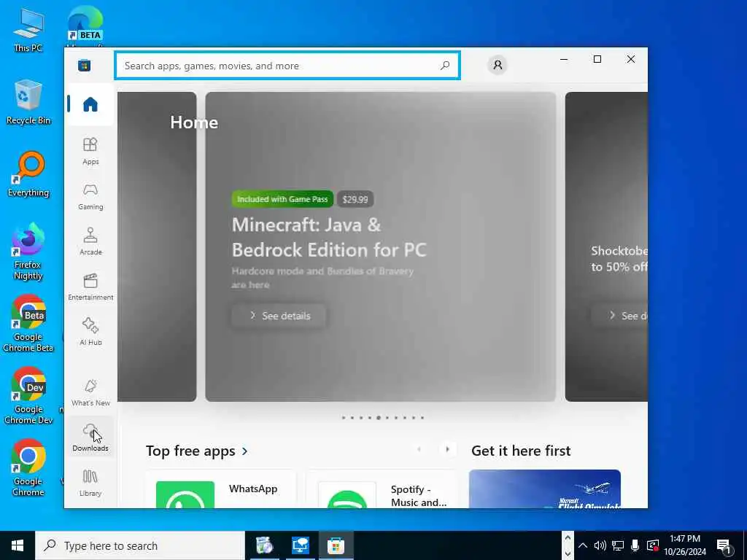Click the Microsoft Store logo icon
Image resolution: width=747 pixels, height=560 pixels.
(85, 65)
